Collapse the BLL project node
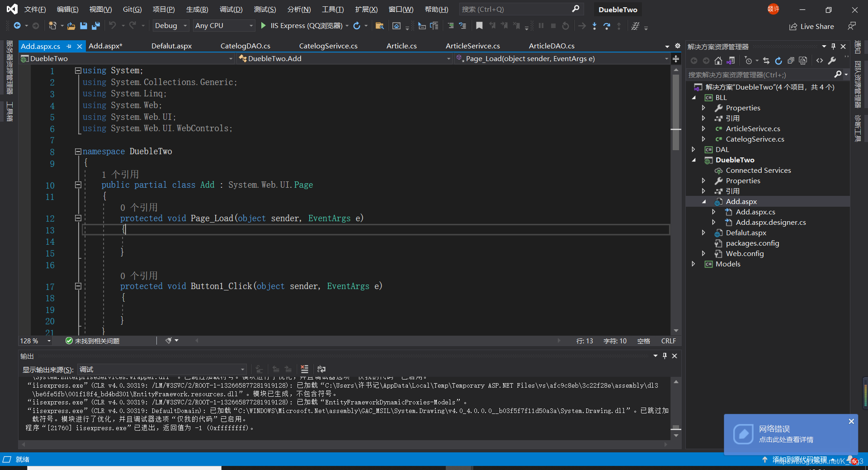This screenshot has height=470, width=868. (x=693, y=98)
